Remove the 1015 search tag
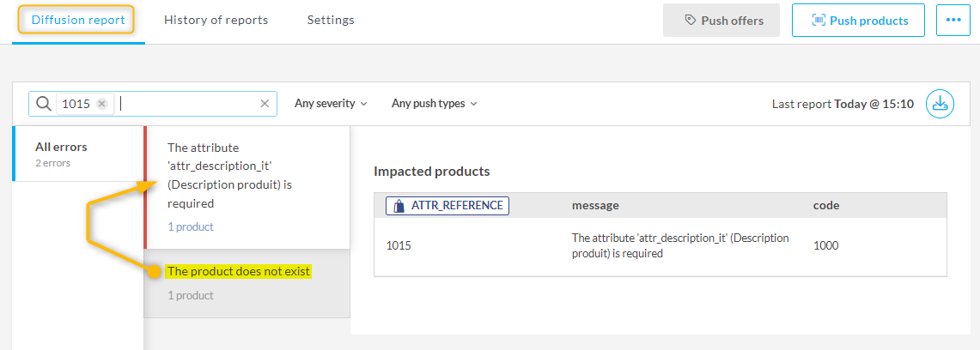Viewport: 980px width, 350px height. pyautogui.click(x=101, y=104)
